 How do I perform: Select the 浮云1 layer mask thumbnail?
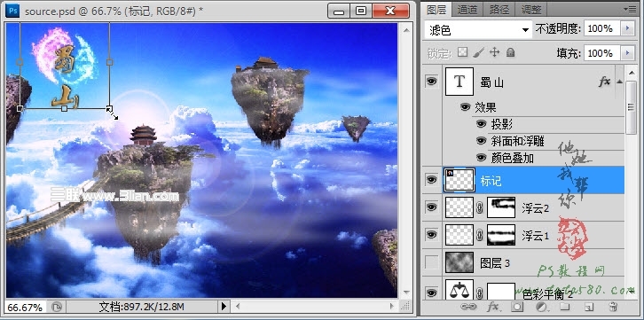[x=501, y=235]
